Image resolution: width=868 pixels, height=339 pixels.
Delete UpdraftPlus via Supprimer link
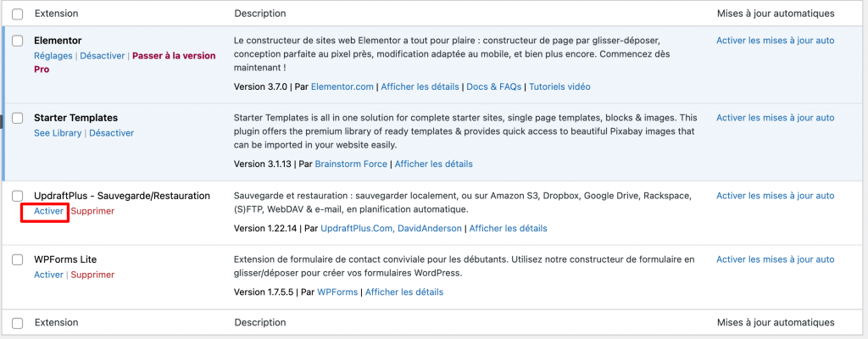(92, 211)
